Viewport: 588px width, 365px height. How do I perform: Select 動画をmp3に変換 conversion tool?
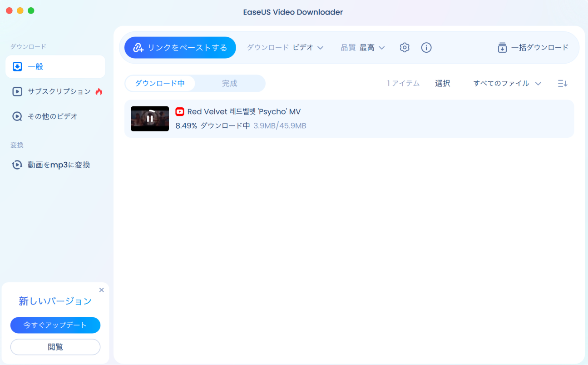(x=55, y=165)
